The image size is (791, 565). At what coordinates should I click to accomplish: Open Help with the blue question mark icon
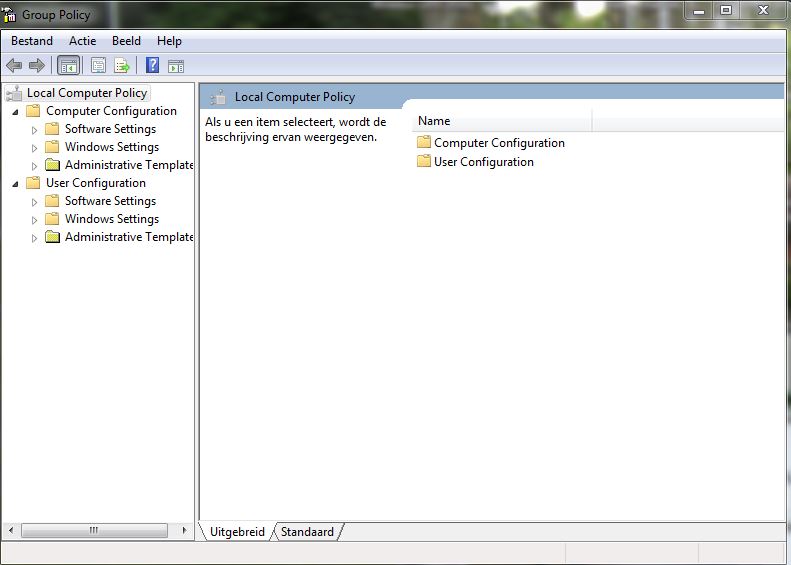152,66
